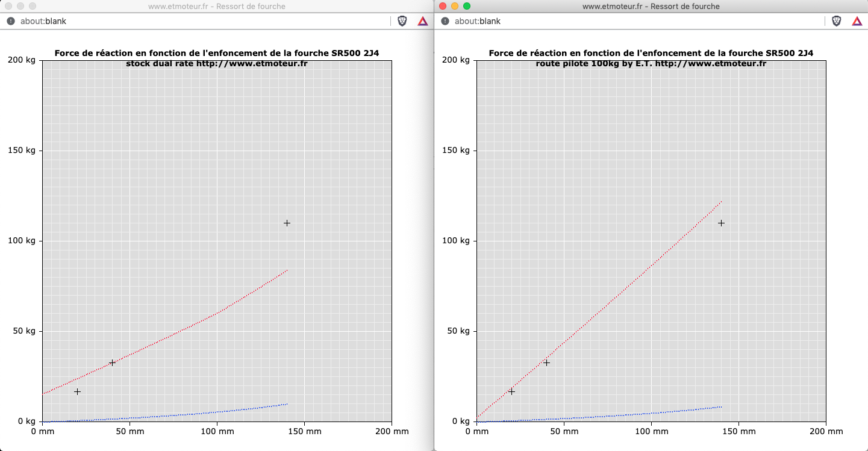Image resolution: width=868 pixels, height=451 pixels.
Task: Close the right window with red button
Action: (x=443, y=6)
